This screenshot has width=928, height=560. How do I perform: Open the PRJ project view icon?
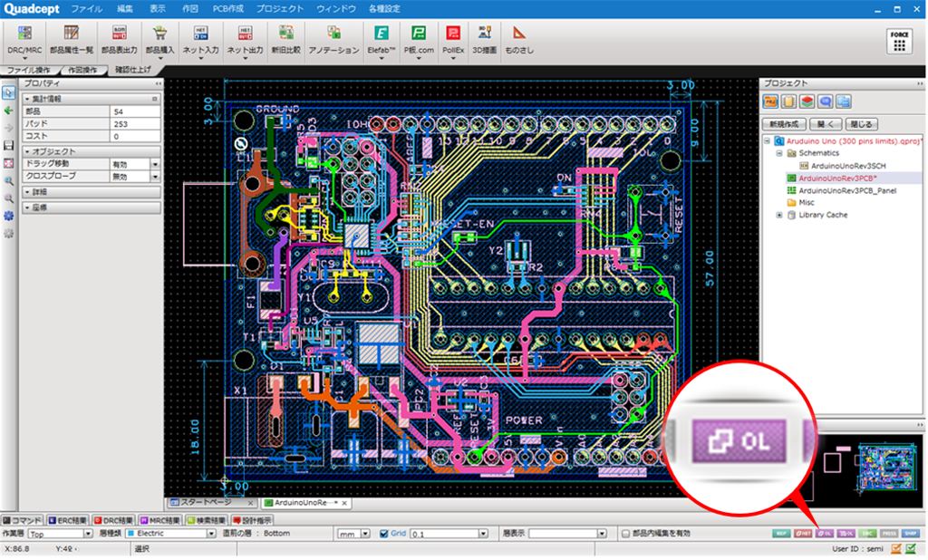[x=770, y=101]
